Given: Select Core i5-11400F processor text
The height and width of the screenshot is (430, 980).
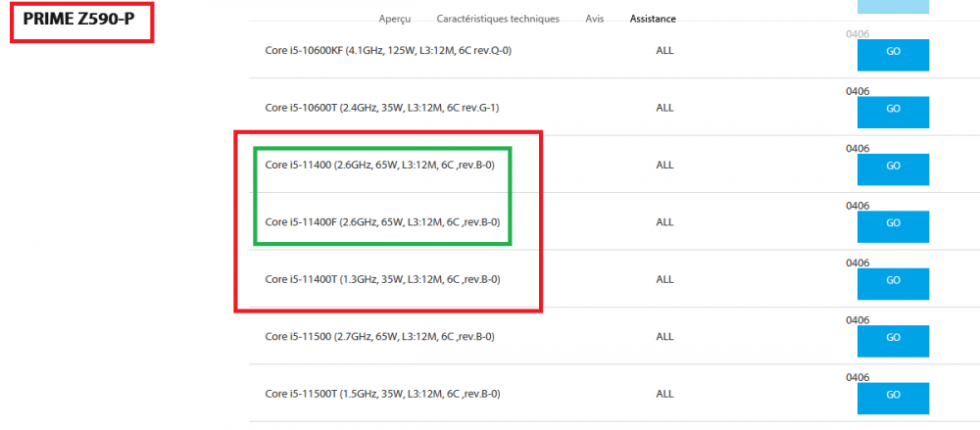Looking at the screenshot, I should (382, 222).
